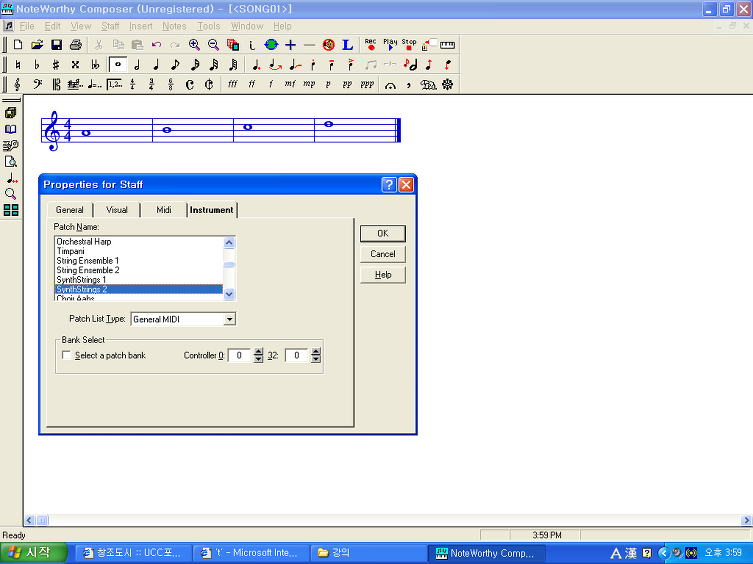Save the song with the floppy disk icon

click(x=56, y=45)
